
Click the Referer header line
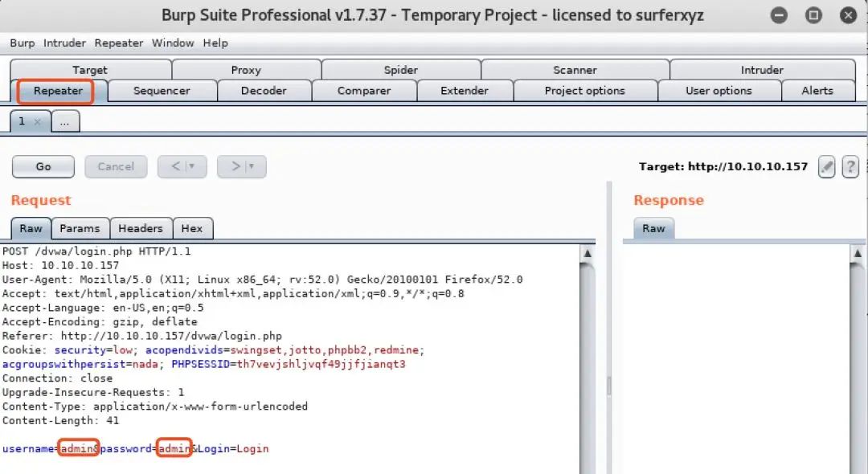(142, 336)
